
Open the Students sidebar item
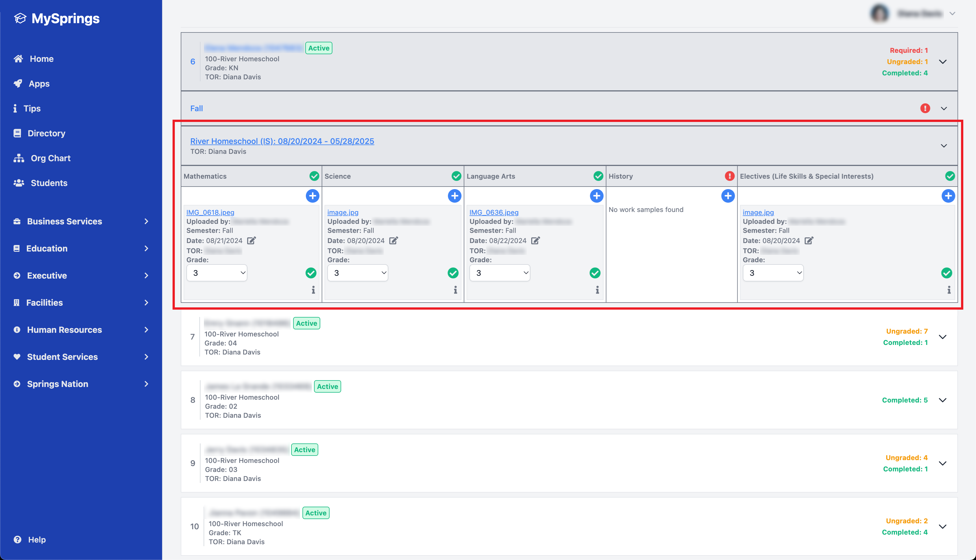tap(49, 183)
